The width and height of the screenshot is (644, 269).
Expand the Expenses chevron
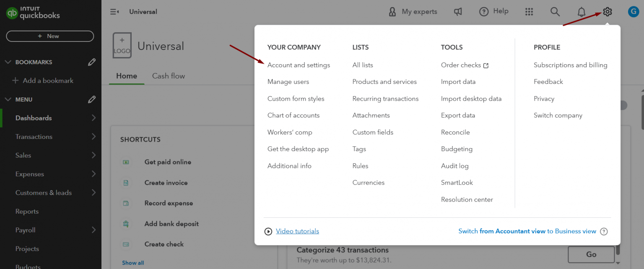(x=93, y=174)
